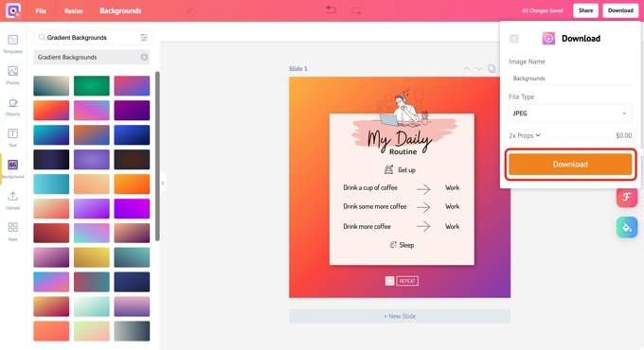
Task: Click the orange Download button
Action: 570,165
